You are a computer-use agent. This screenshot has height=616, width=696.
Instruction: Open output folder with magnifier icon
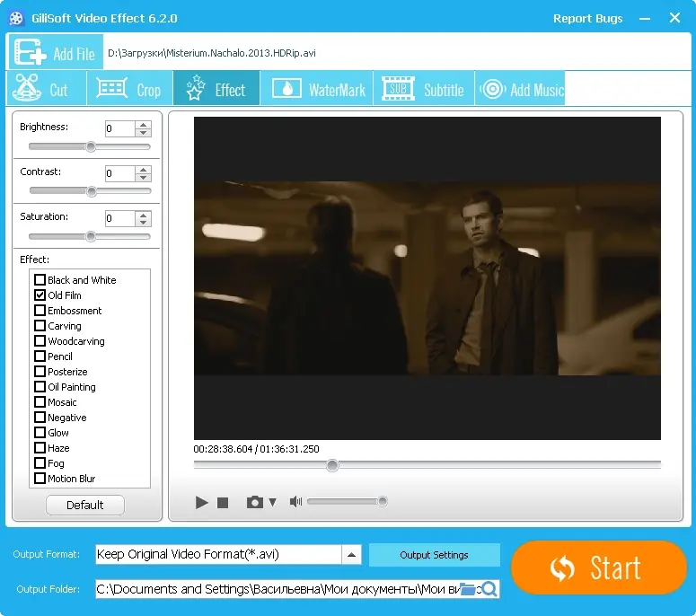point(489,589)
